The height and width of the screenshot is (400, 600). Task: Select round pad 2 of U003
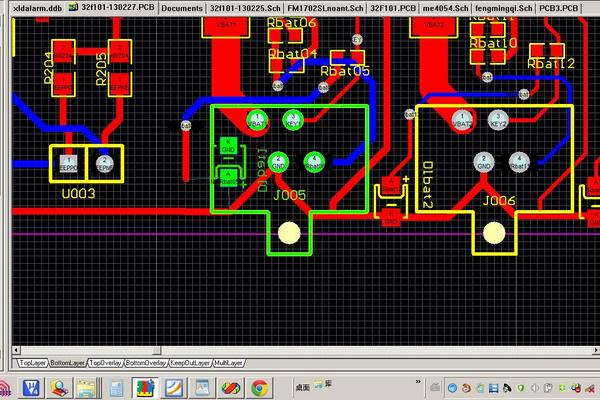[104, 164]
